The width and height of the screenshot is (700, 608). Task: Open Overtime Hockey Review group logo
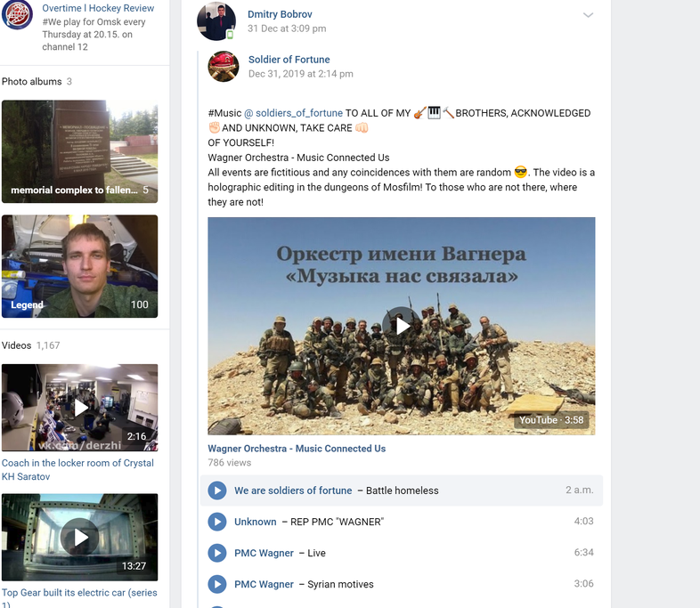pos(17,15)
